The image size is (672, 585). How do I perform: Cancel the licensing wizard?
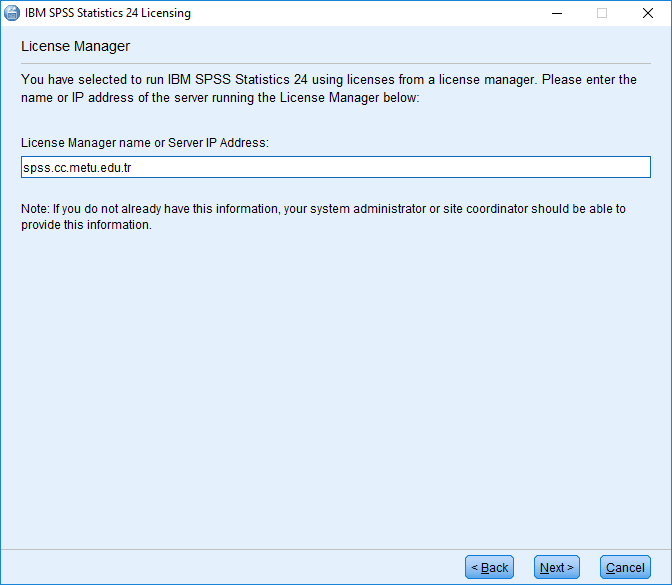point(625,567)
